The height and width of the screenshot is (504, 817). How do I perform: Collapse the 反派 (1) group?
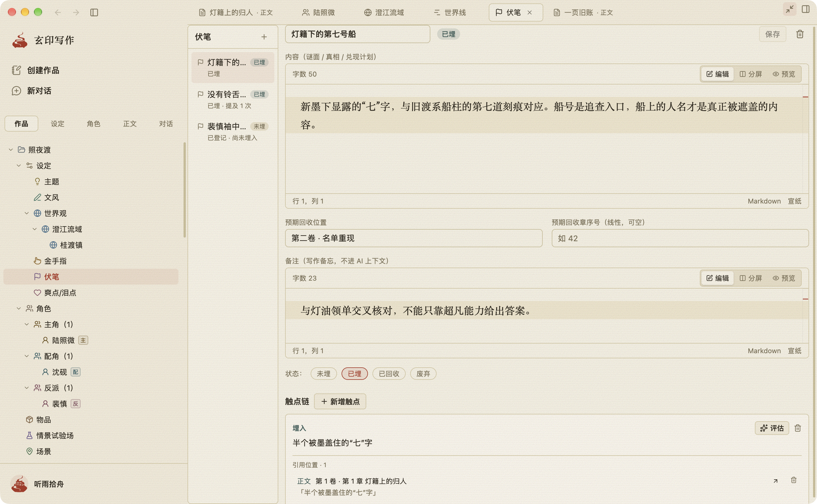click(27, 388)
